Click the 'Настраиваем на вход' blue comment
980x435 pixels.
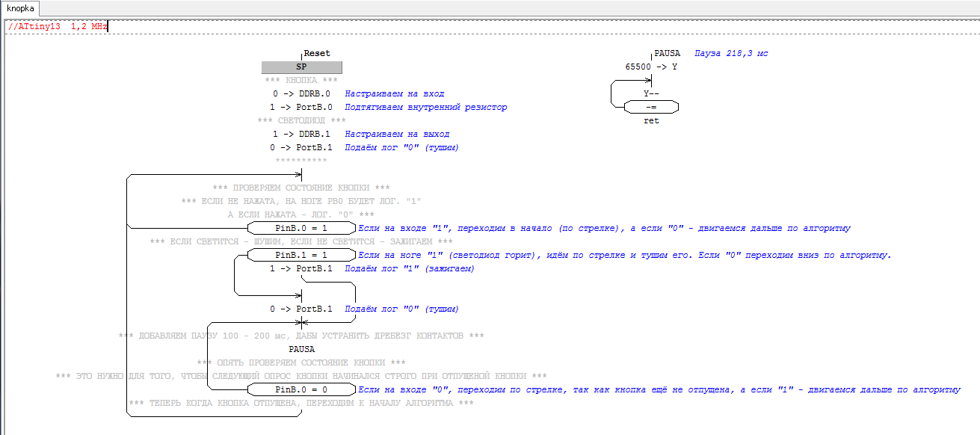(394, 94)
